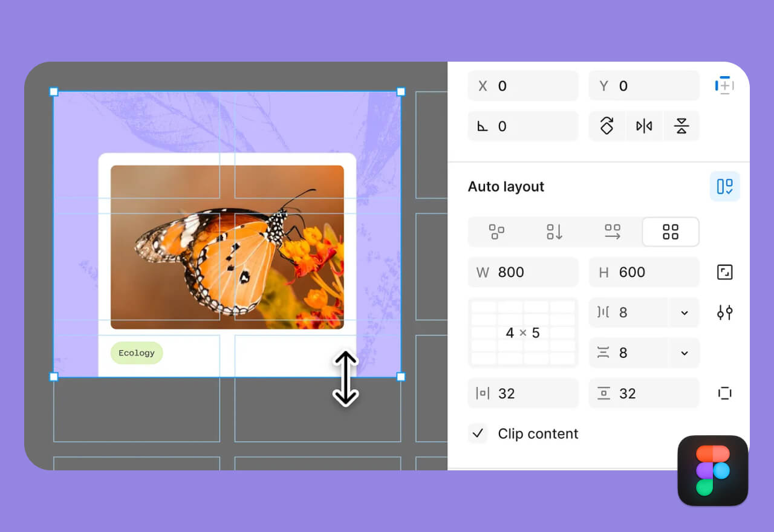The image size is (774, 532).
Task: Select the horizontal layout flow option
Action: pos(613,232)
